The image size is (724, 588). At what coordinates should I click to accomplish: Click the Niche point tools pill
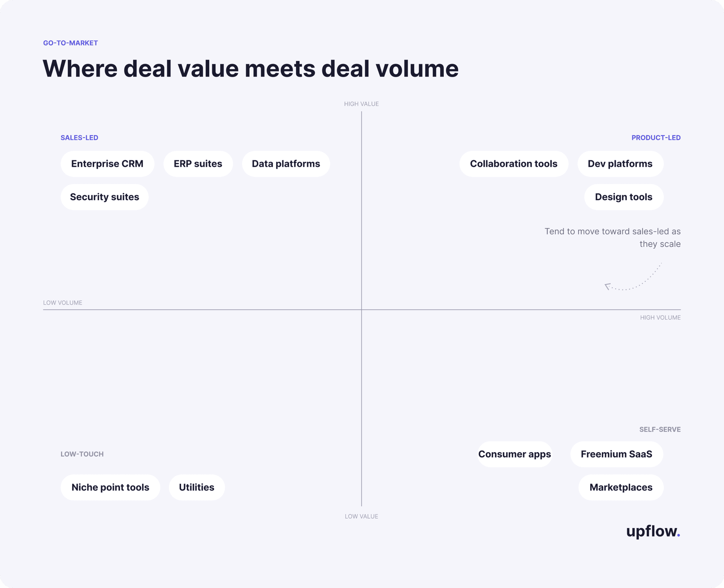point(110,487)
